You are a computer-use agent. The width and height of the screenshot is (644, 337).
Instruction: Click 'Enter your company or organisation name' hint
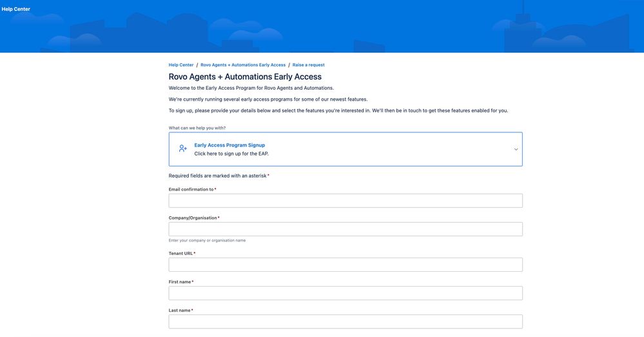[x=207, y=240]
